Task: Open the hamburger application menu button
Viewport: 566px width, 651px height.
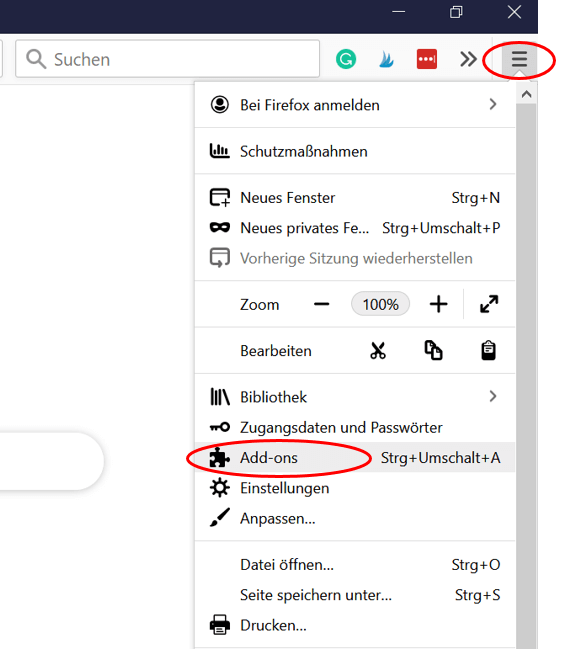Action: coord(519,59)
